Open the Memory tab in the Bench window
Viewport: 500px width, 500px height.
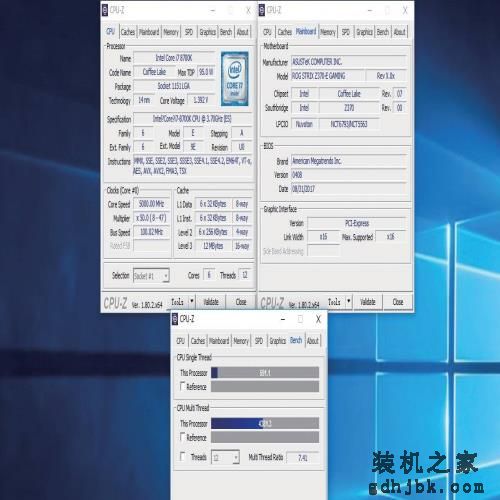[241, 341]
